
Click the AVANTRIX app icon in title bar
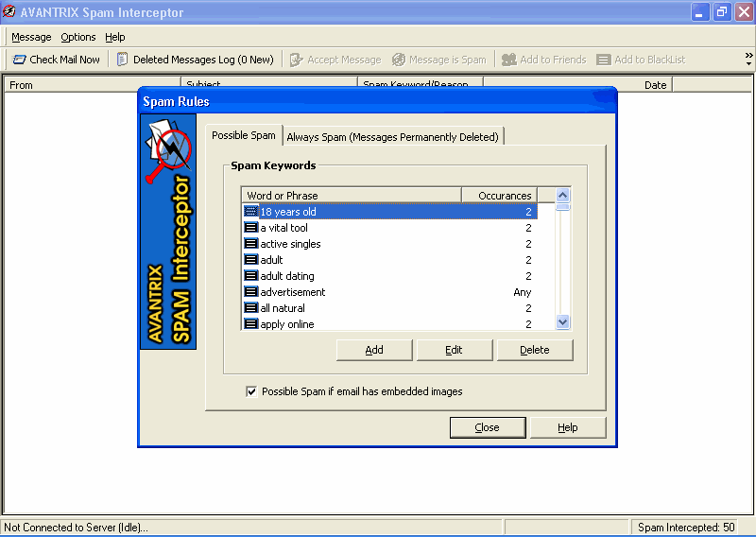click(x=9, y=11)
